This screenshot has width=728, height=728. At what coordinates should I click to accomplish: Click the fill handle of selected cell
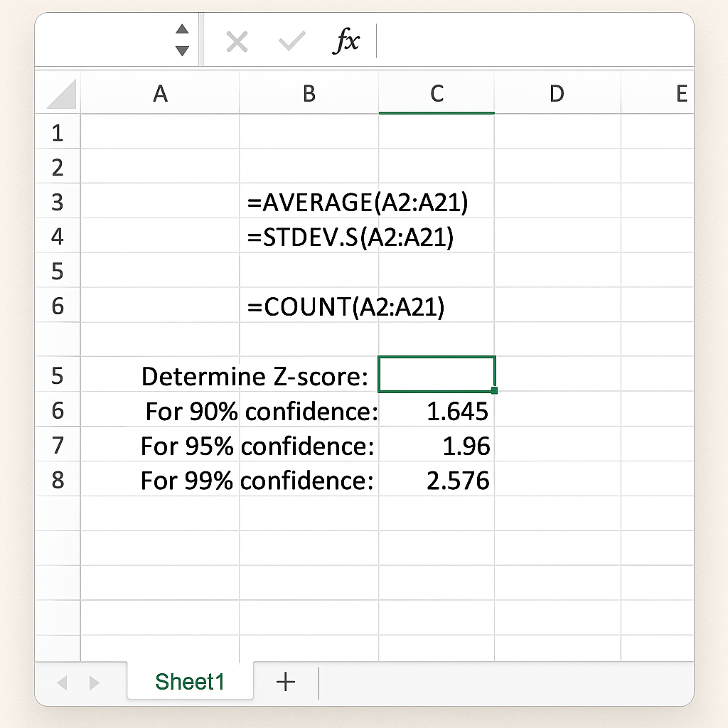tap(494, 390)
